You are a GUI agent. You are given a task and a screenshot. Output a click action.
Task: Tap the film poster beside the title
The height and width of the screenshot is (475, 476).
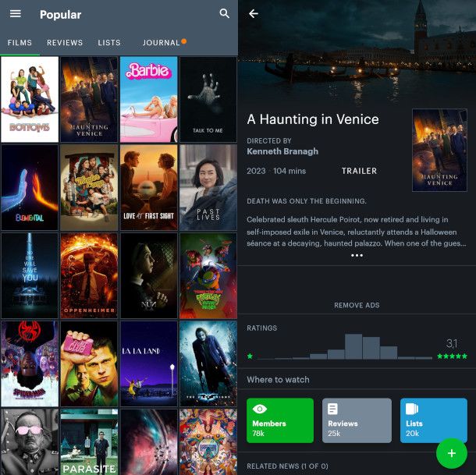(x=439, y=151)
